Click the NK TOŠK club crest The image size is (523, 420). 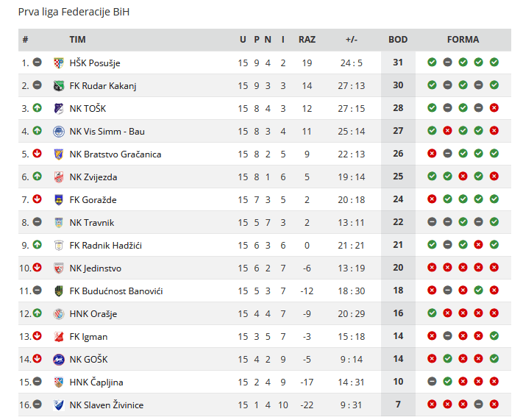59,108
